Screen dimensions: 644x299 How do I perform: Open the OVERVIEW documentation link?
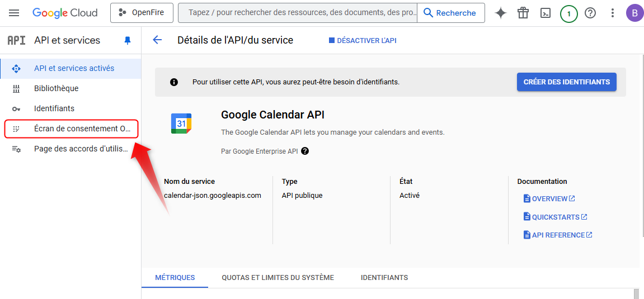[549, 198]
